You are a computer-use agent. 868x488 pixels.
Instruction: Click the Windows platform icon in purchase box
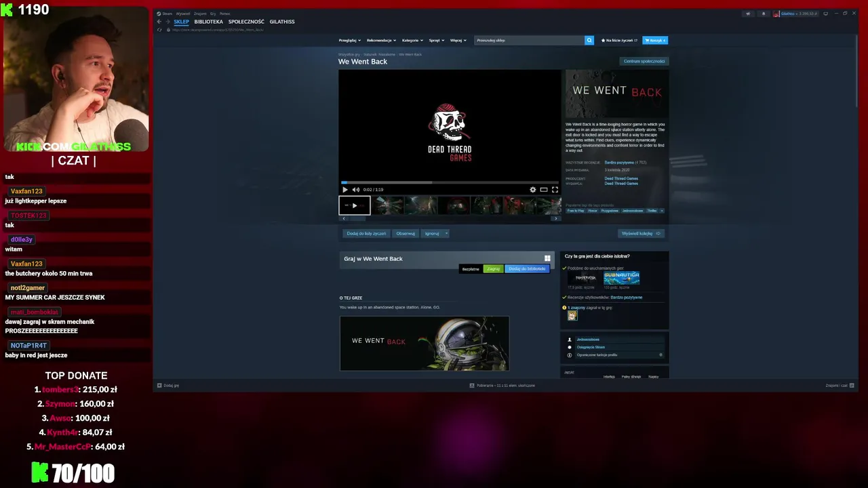547,258
